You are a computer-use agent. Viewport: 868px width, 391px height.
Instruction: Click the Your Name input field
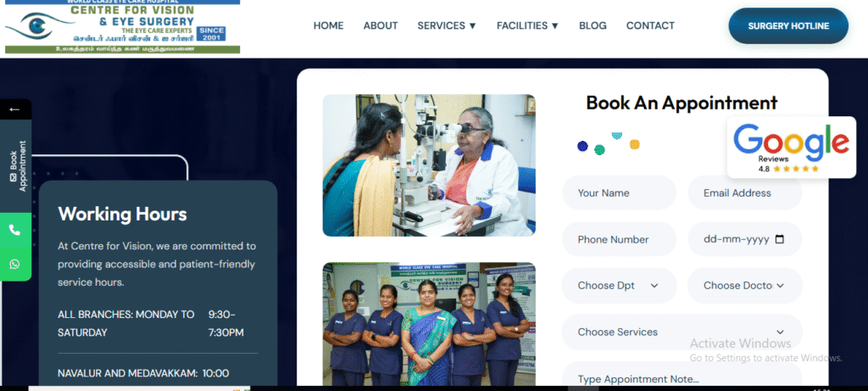point(619,193)
